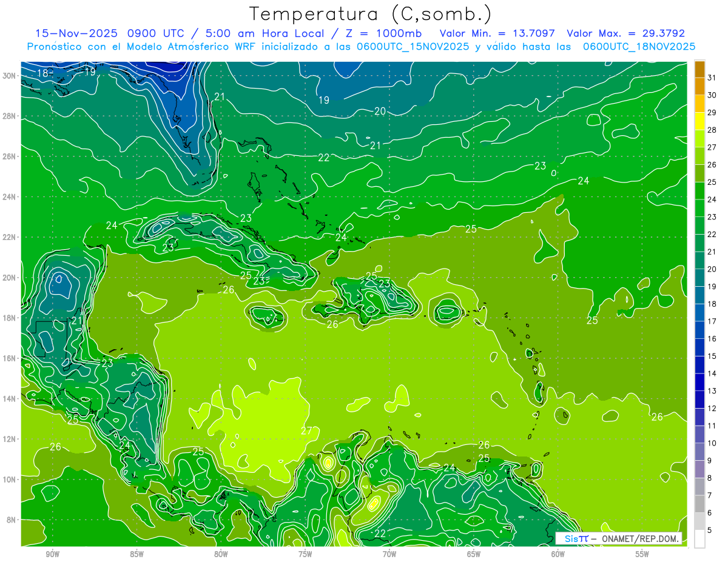Select the legend scale value '5'
This screenshot has height=562, width=728.
[710, 530]
